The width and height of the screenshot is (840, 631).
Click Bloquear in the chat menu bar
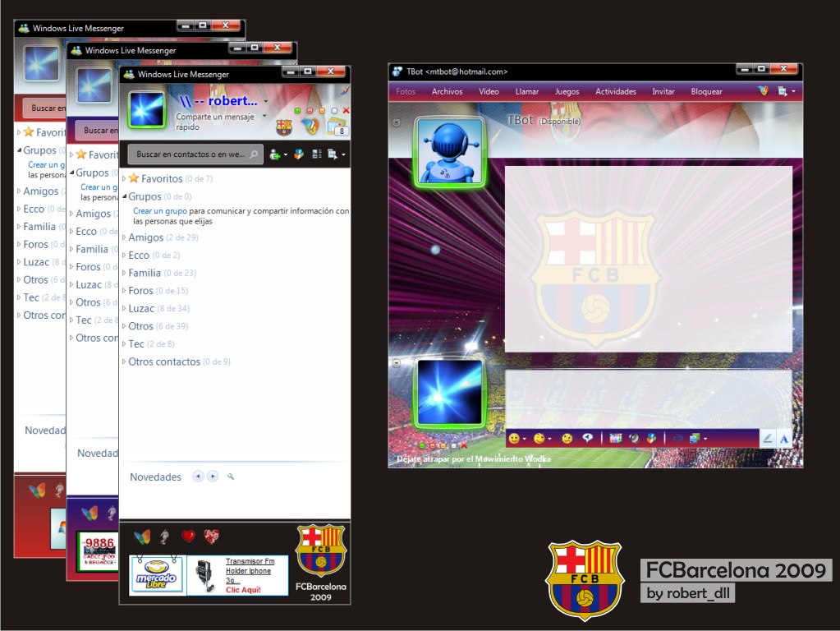tap(707, 92)
